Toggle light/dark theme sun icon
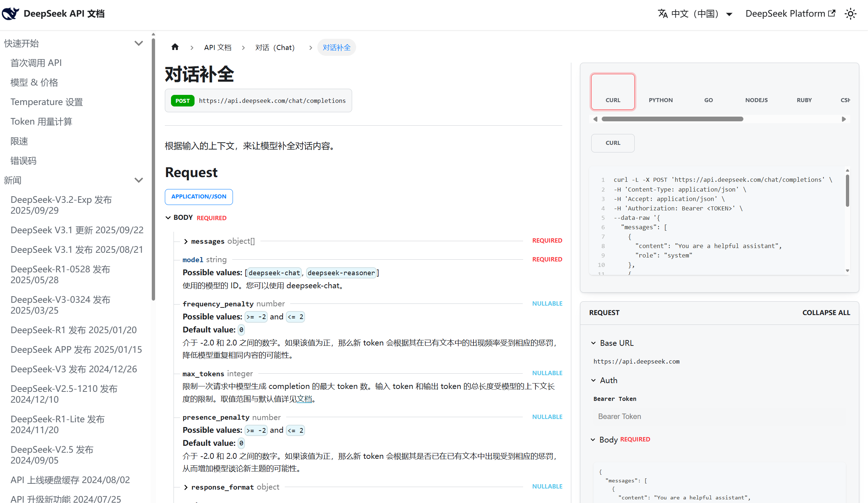This screenshot has width=868, height=503. tap(850, 14)
